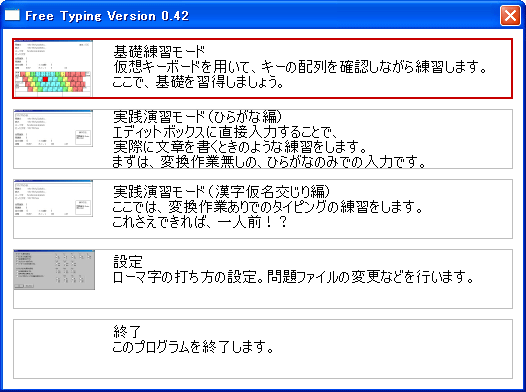Open the 設定 settings option

coord(263,279)
